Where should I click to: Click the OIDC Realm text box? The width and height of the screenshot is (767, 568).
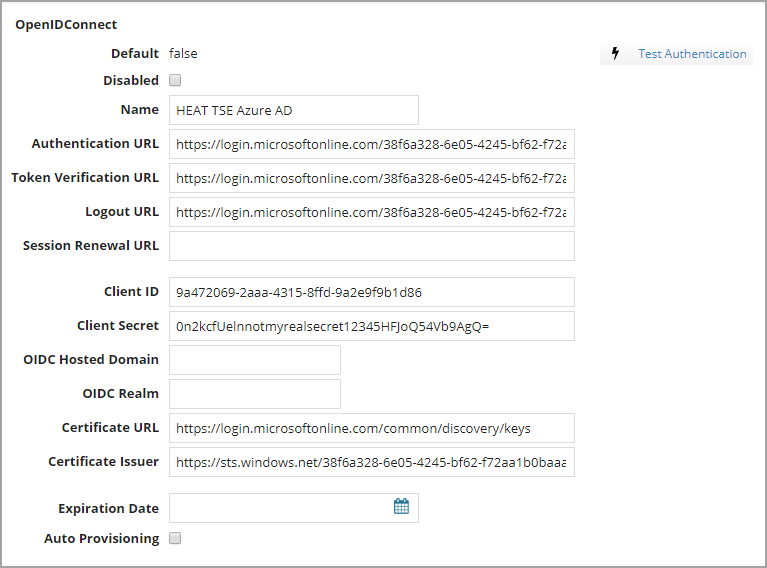click(x=255, y=394)
